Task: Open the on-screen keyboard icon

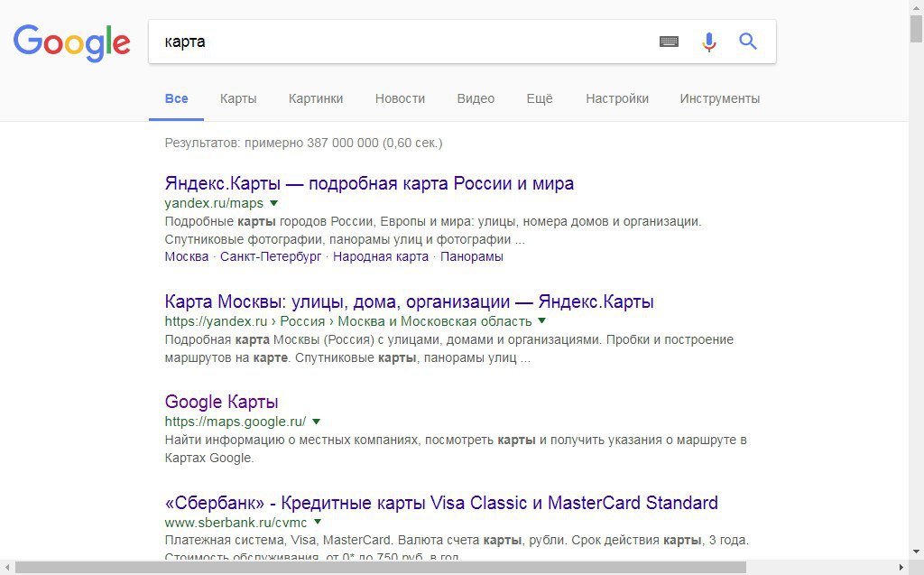Action: pyautogui.click(x=669, y=42)
